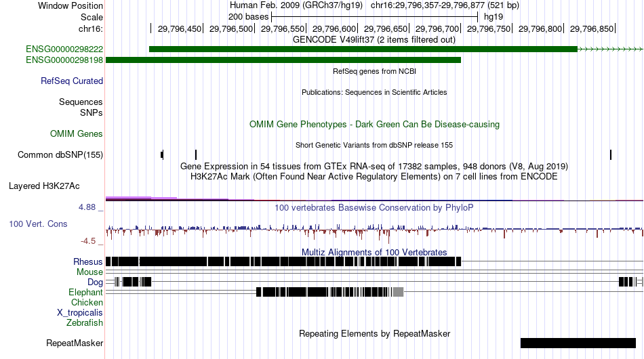Click the ENSG00000298222 green gene bar
Viewport: 644px width, 359px height.
point(363,49)
